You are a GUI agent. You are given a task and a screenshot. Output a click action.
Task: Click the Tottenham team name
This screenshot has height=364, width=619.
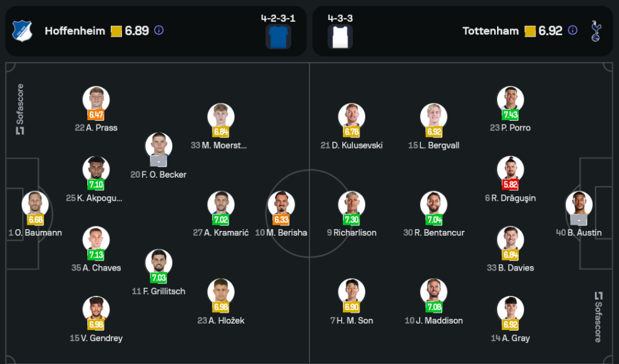pyautogui.click(x=490, y=31)
